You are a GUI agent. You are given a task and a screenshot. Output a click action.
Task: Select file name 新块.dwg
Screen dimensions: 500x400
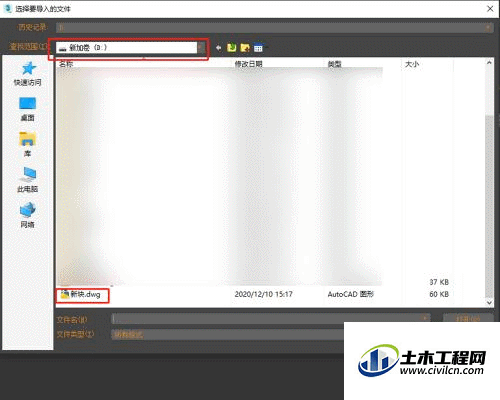[x=85, y=294]
